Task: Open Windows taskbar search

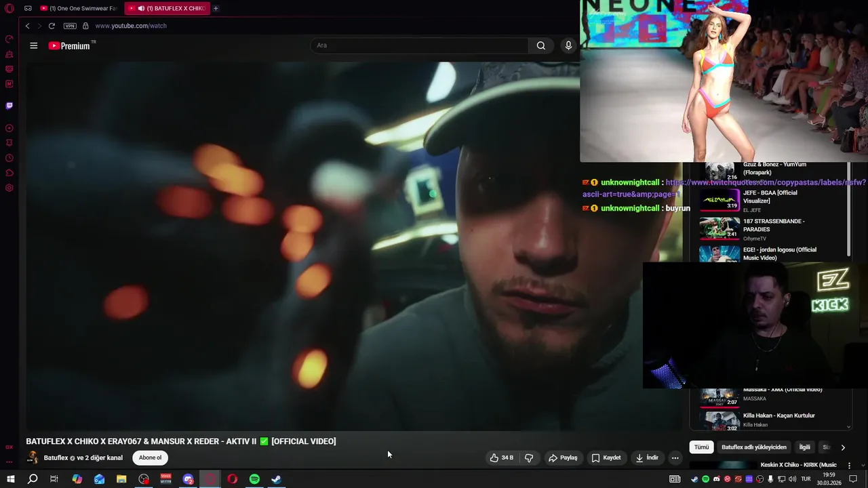Action: click(x=33, y=479)
